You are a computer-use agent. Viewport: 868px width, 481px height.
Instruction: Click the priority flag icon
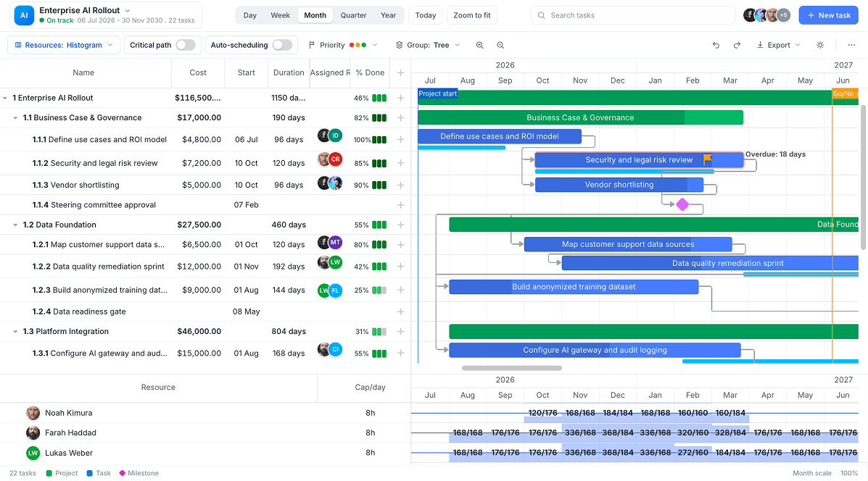point(312,46)
